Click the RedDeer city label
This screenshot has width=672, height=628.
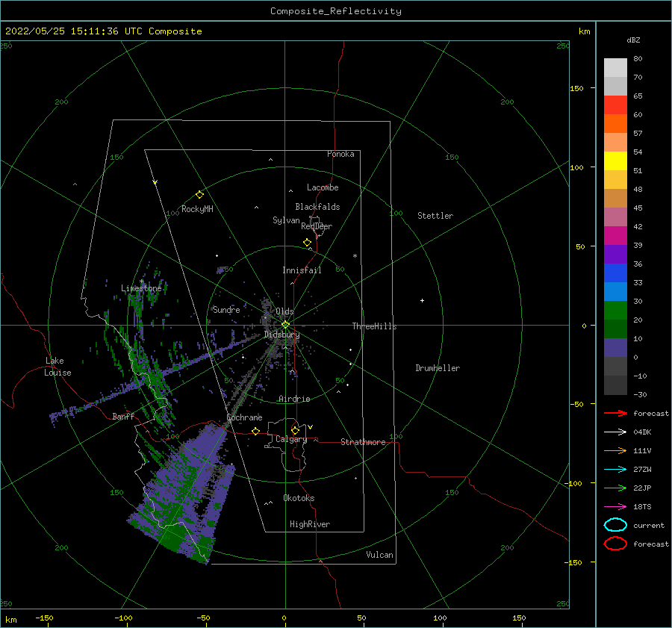coord(317,226)
